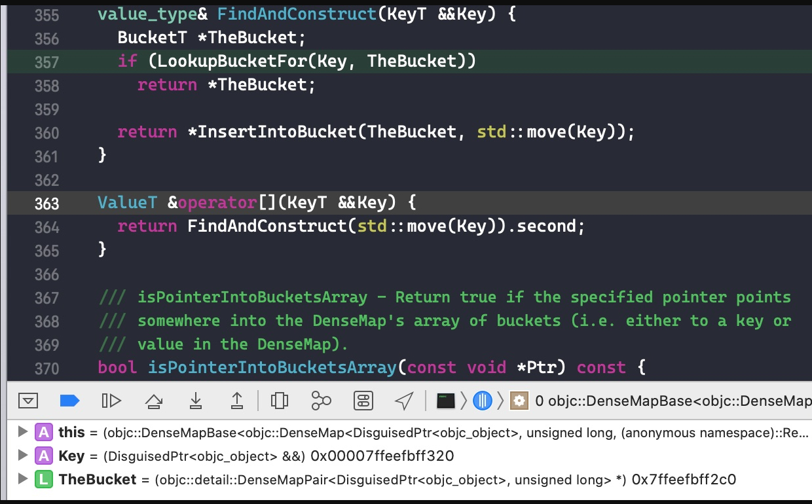Click 'operator' keyword in line 363
This screenshot has width=812, height=504.
point(217,203)
